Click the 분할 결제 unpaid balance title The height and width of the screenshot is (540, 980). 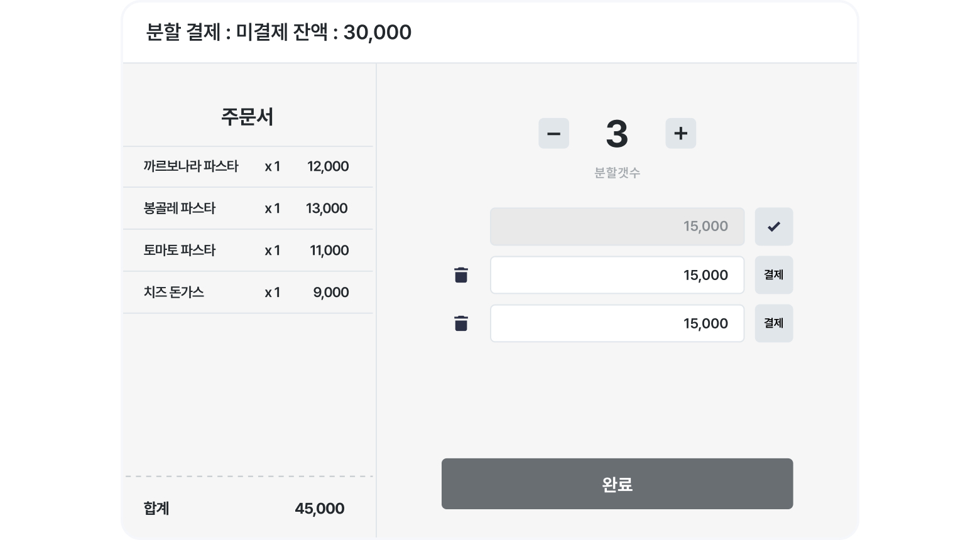(x=278, y=32)
